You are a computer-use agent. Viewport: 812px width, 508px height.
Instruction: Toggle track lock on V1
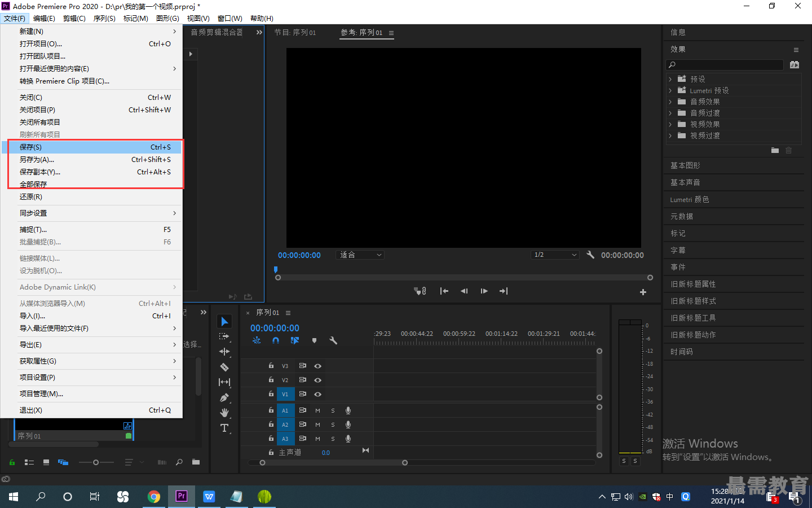tap(271, 394)
